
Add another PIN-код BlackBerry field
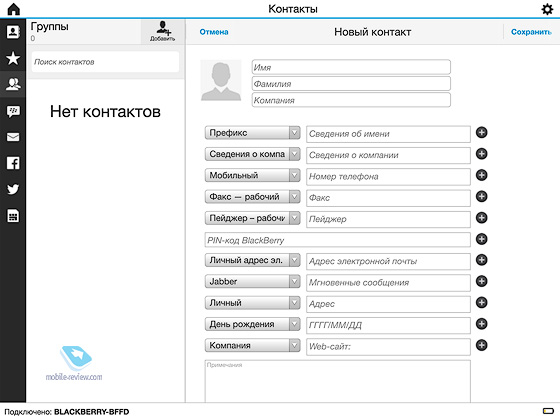(x=481, y=239)
